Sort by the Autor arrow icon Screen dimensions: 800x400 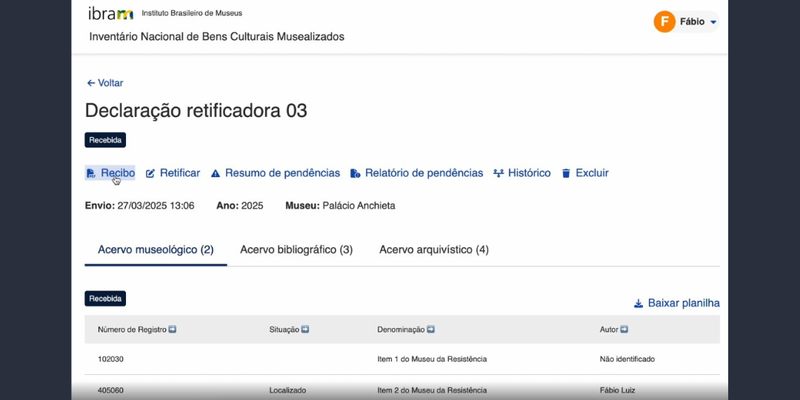point(624,330)
